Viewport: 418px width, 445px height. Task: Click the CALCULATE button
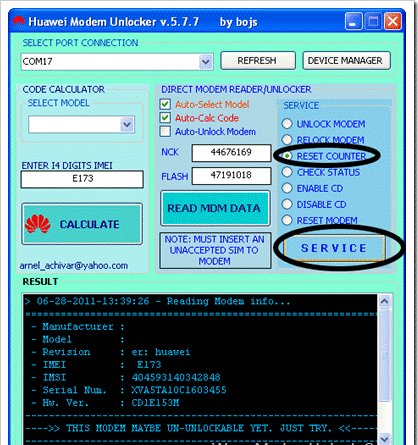(x=82, y=224)
